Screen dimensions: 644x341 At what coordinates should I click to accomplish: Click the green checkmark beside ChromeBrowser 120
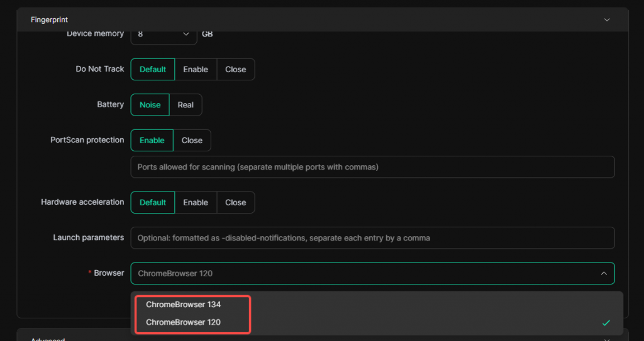606,323
